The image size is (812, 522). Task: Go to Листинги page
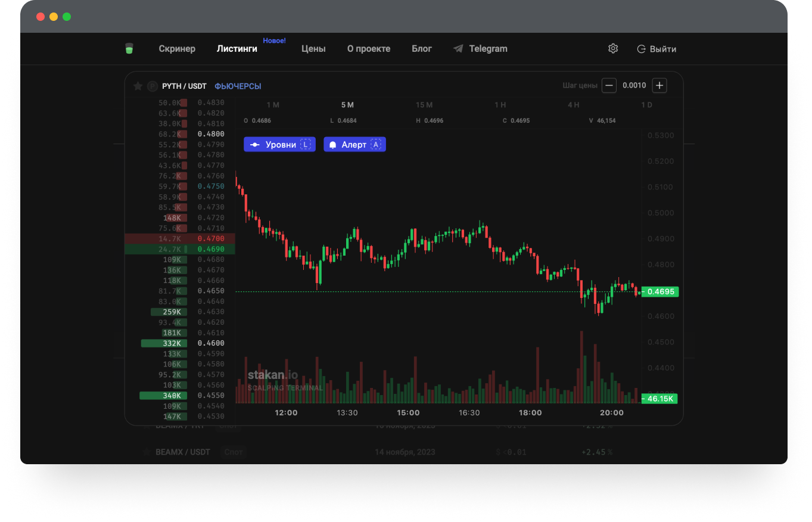tap(237, 49)
